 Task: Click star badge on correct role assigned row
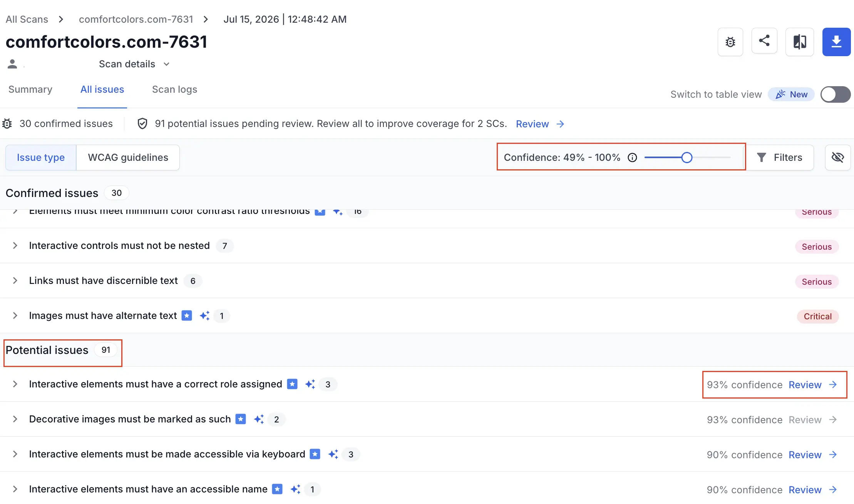click(x=292, y=384)
